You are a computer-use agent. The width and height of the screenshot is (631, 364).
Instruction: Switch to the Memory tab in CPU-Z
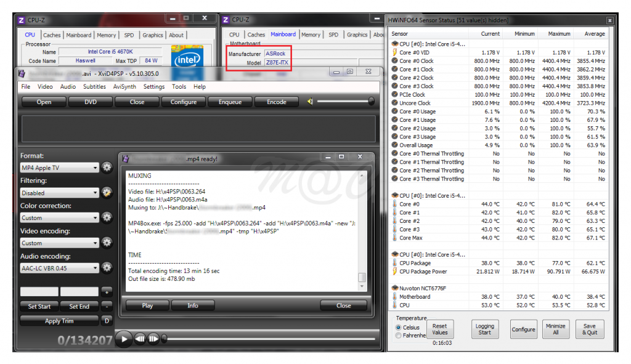(x=106, y=35)
